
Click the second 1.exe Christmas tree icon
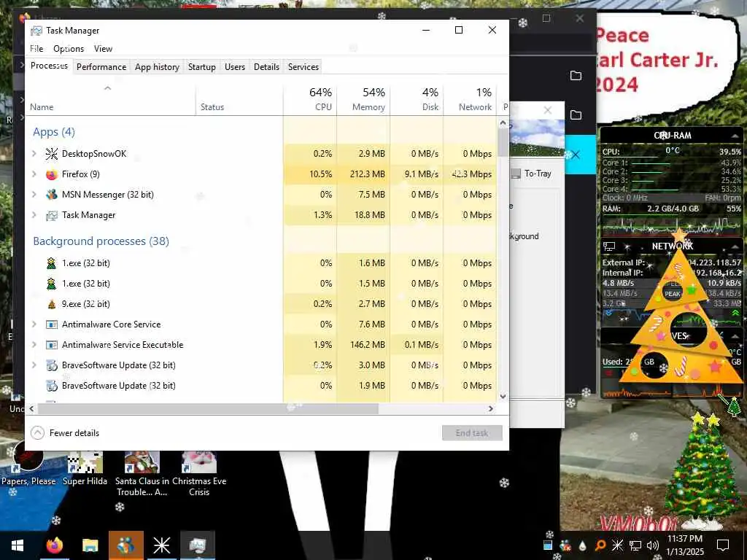click(x=52, y=284)
